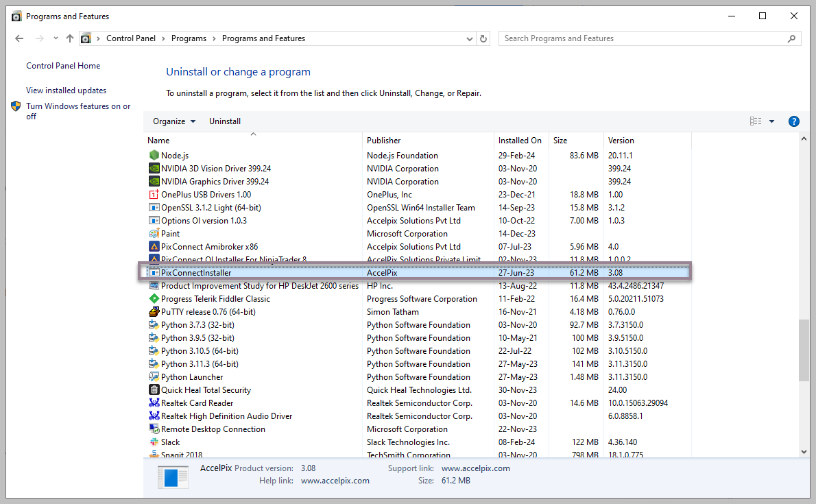Select the HP Inc. publisher cell
Screen dimensions: 816x504
[380, 286]
